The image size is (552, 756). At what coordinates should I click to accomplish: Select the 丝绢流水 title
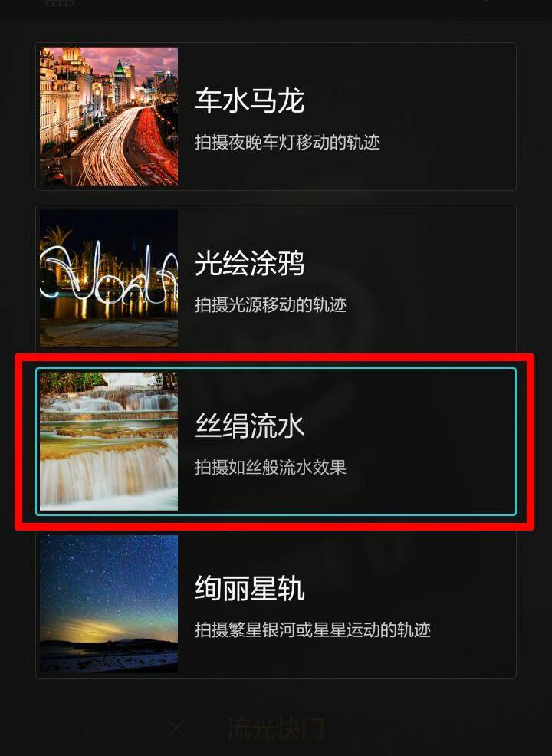tap(250, 426)
